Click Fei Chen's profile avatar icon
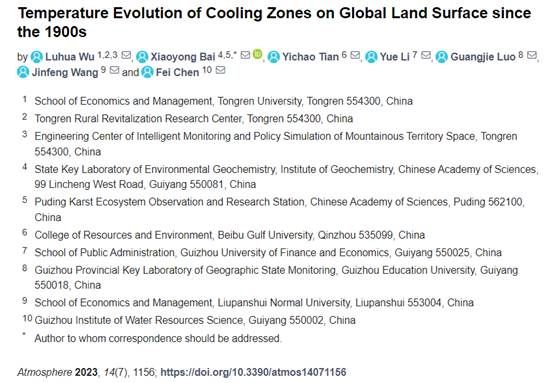Image resolution: width=554 pixels, height=383 pixels. (147, 72)
